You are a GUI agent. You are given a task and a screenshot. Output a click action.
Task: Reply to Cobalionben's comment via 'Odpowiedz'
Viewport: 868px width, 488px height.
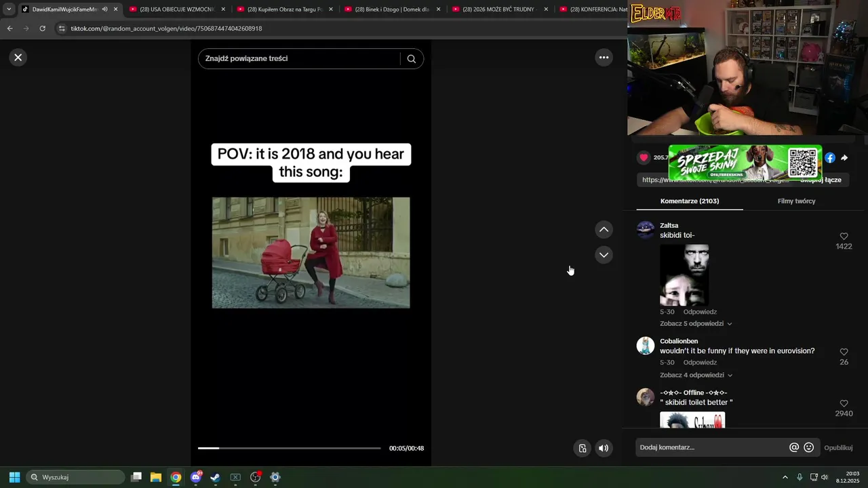click(x=700, y=363)
